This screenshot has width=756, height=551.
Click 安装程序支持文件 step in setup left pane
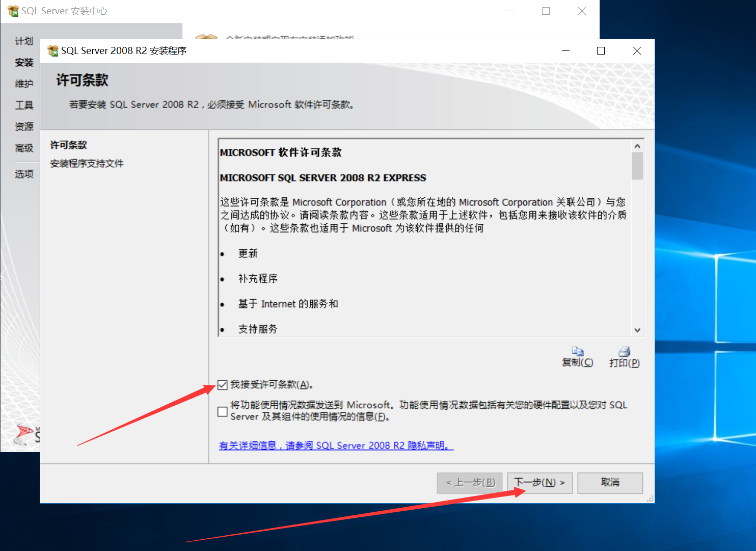[x=87, y=164]
